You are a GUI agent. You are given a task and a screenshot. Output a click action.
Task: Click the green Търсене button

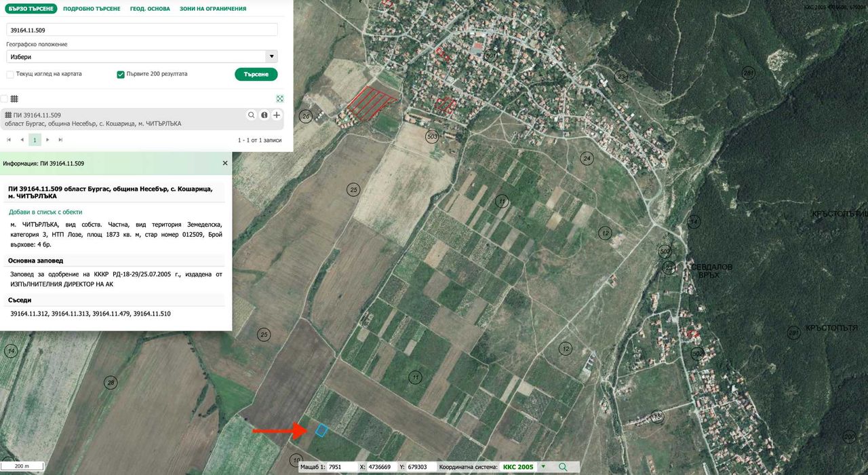[x=256, y=75]
